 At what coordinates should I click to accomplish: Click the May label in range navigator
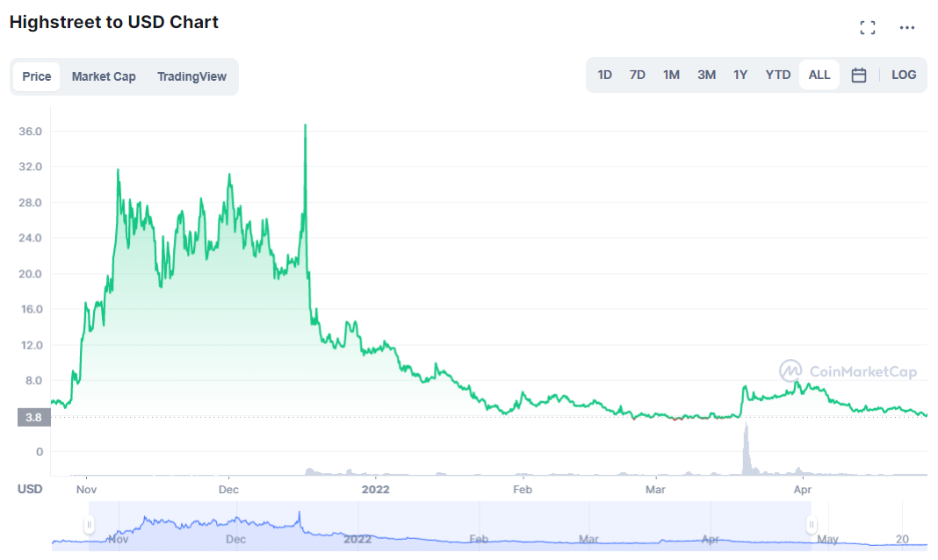click(x=827, y=539)
